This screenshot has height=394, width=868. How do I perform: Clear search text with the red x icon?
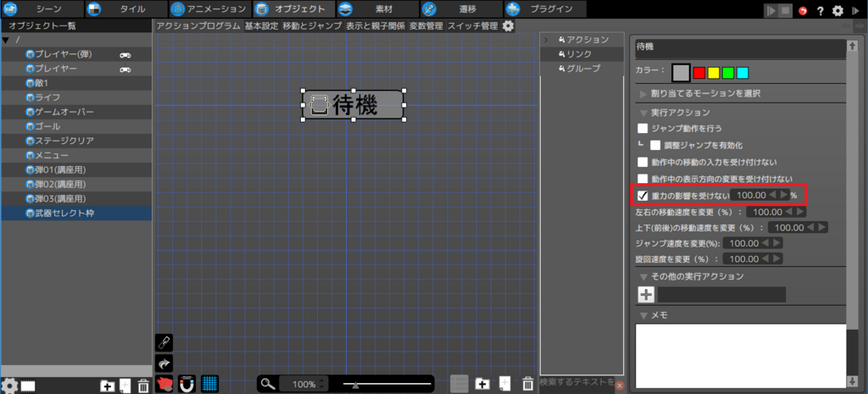point(620,386)
